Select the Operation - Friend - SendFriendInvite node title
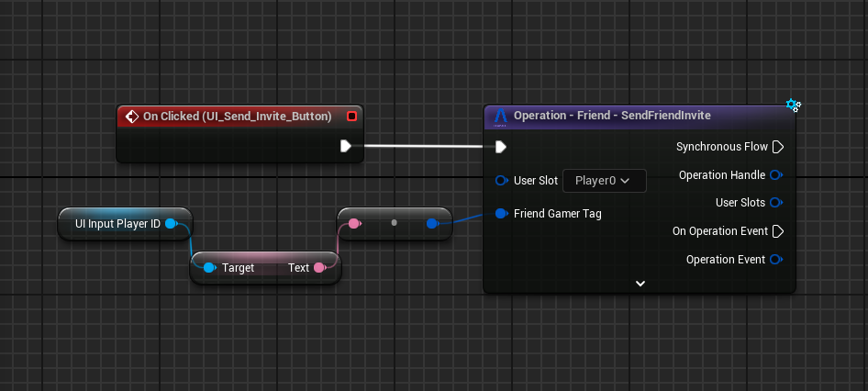The height and width of the screenshot is (391, 868). (x=612, y=116)
